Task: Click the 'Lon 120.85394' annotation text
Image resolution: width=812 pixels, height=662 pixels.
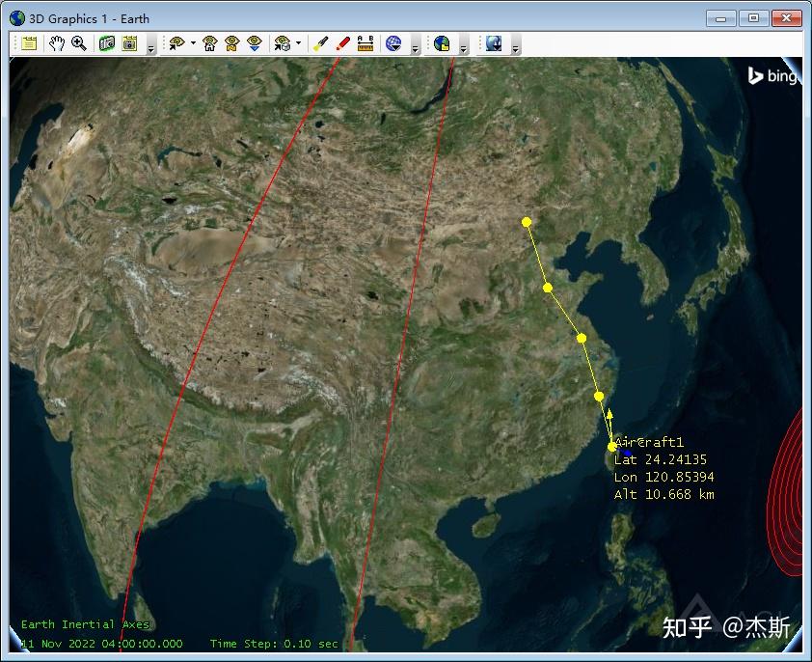Action: [663, 477]
